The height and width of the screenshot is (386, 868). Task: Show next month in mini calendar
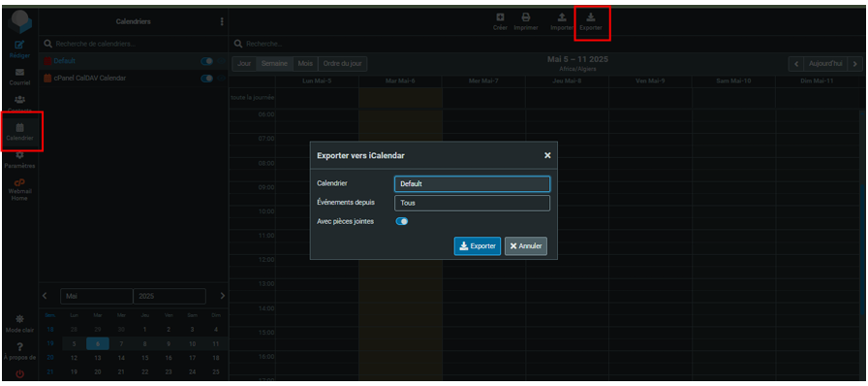click(223, 296)
